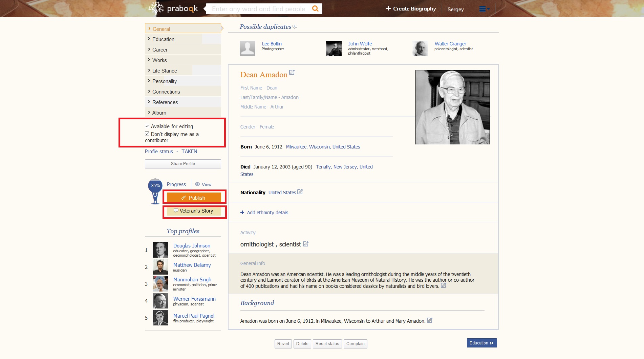The width and height of the screenshot is (644, 359).
Task: Click Manmohan Singh profile photo
Action: tap(160, 284)
